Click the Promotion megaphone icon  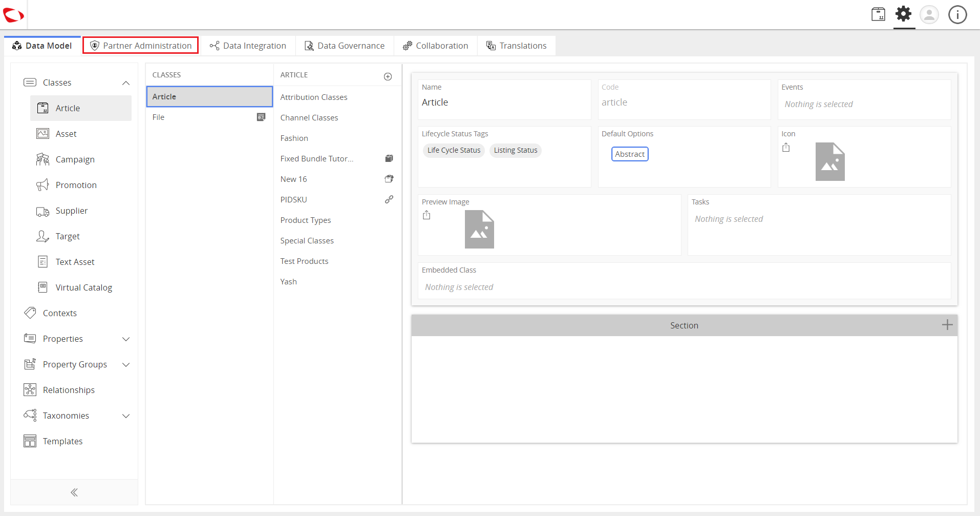click(43, 185)
